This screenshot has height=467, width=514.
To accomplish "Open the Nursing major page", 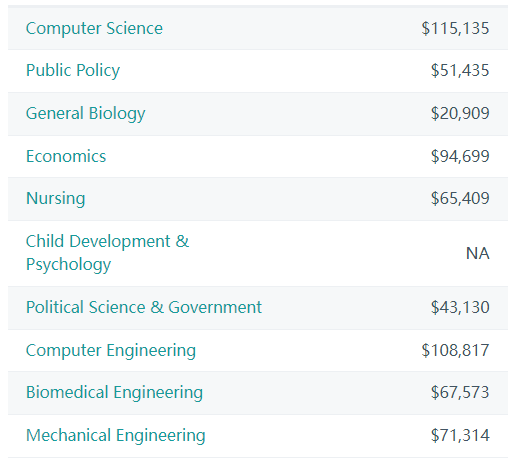I will [x=56, y=199].
